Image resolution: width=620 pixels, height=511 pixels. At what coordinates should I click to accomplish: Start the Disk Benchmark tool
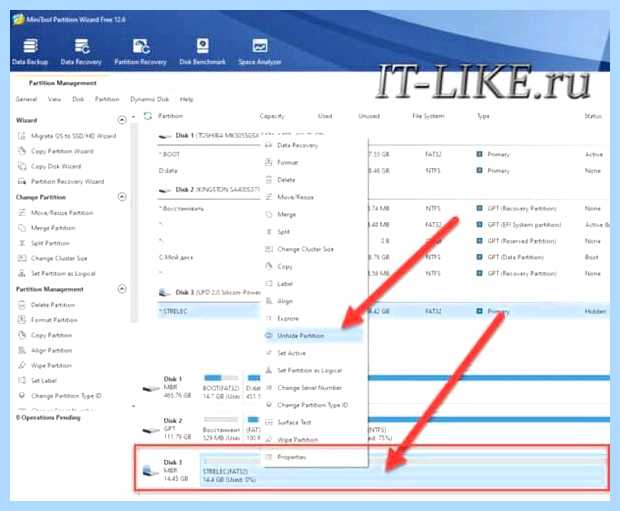(202, 51)
